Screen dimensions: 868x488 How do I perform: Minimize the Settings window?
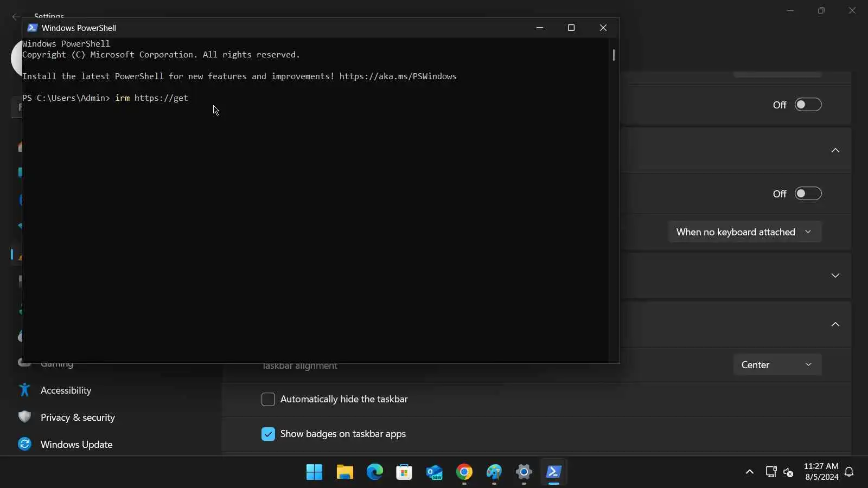(790, 10)
